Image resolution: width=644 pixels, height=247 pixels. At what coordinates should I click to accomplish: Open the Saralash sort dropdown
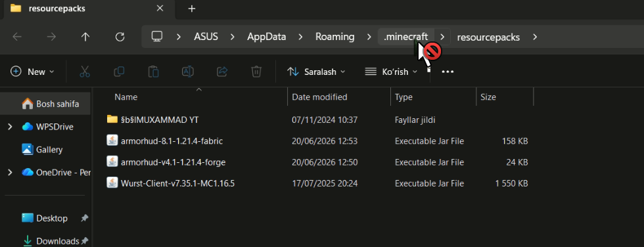tap(316, 72)
